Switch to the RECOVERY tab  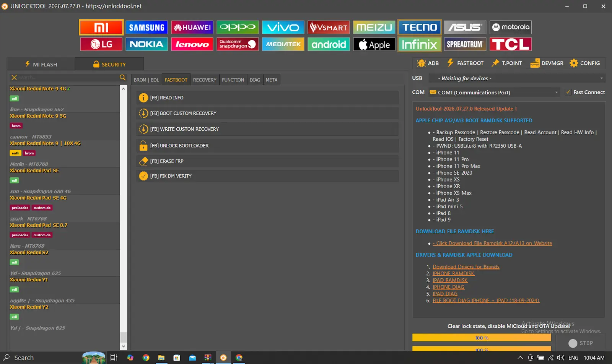(205, 80)
